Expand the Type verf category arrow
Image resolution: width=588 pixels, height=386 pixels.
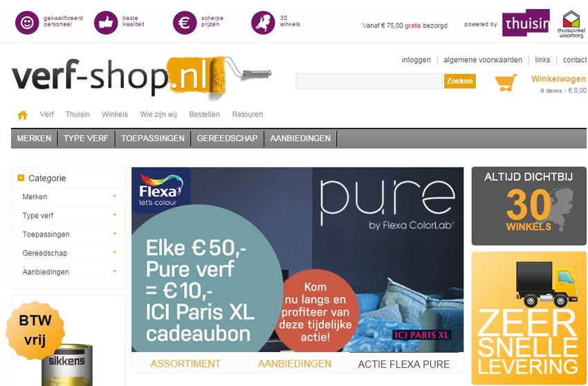tap(115, 215)
